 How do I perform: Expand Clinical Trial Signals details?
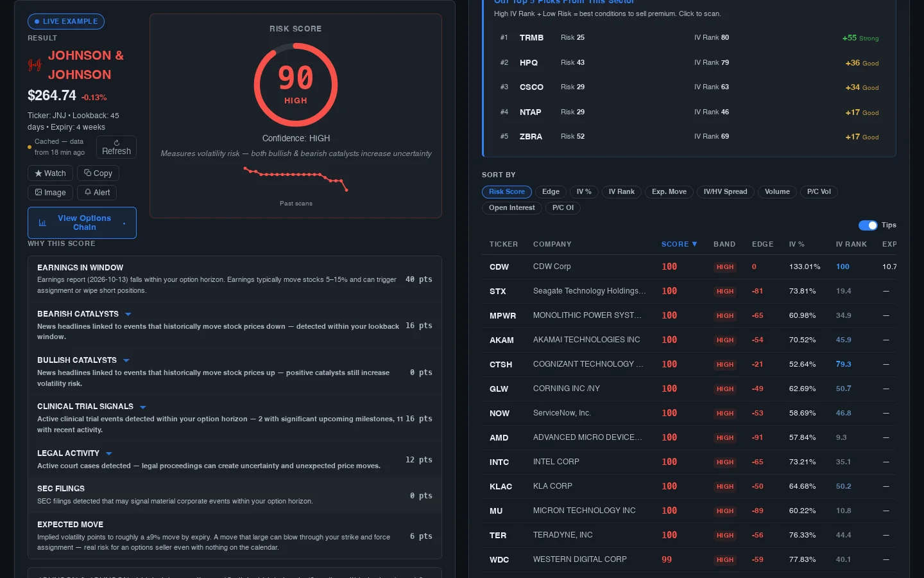(142, 407)
